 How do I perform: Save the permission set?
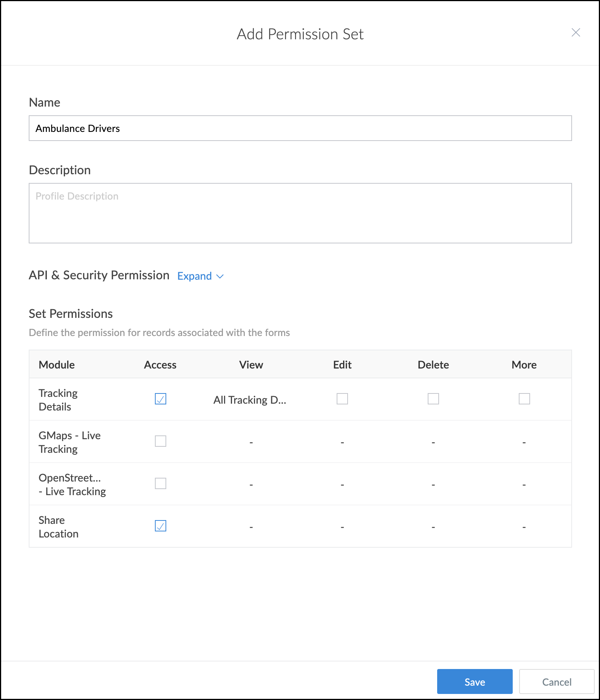tap(475, 681)
